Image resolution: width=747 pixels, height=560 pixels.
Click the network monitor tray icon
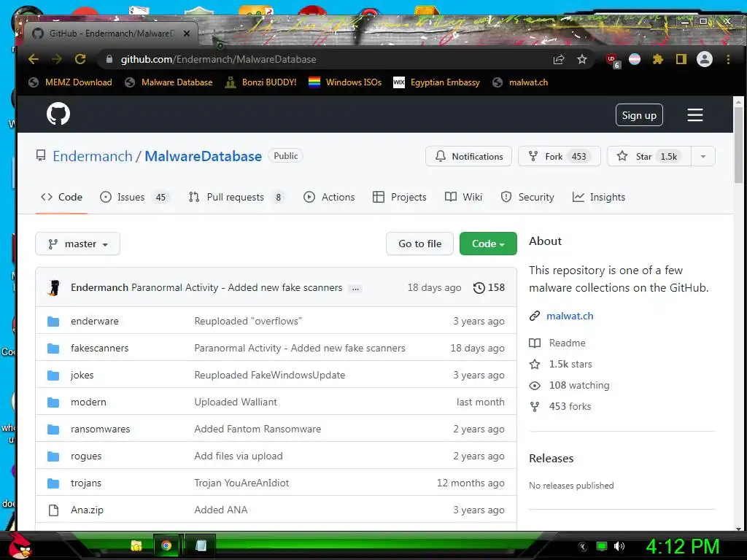602,547
